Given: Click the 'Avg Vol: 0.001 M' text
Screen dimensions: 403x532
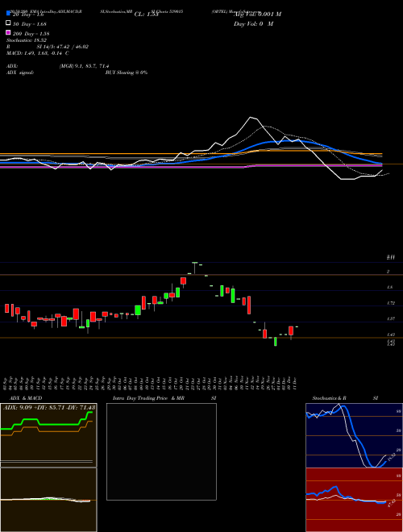Looking at the screenshot, I should 257,15.
